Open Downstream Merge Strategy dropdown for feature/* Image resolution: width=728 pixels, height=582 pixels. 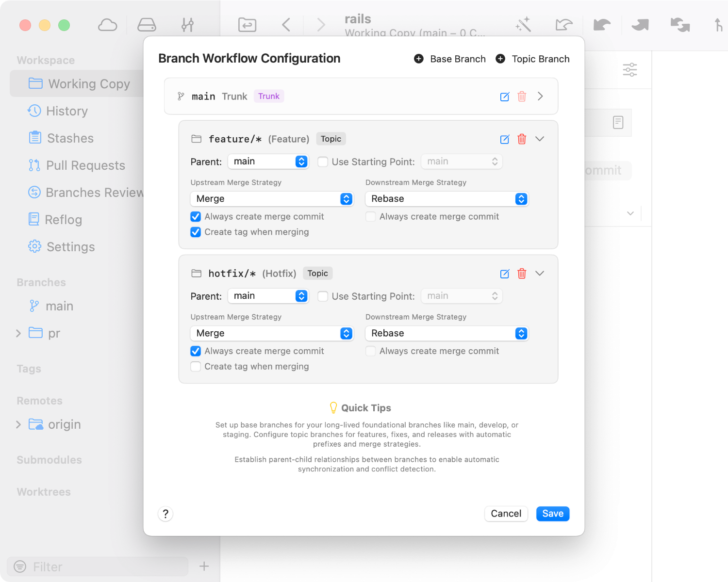click(447, 199)
